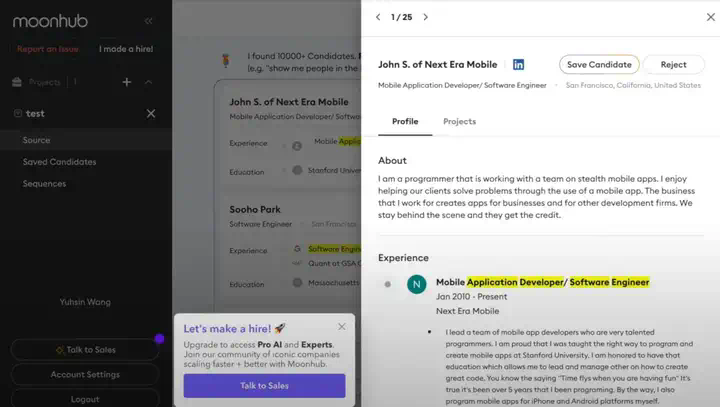
Task: Click the N company avatar for Next Era Mobile
Action: tap(416, 284)
